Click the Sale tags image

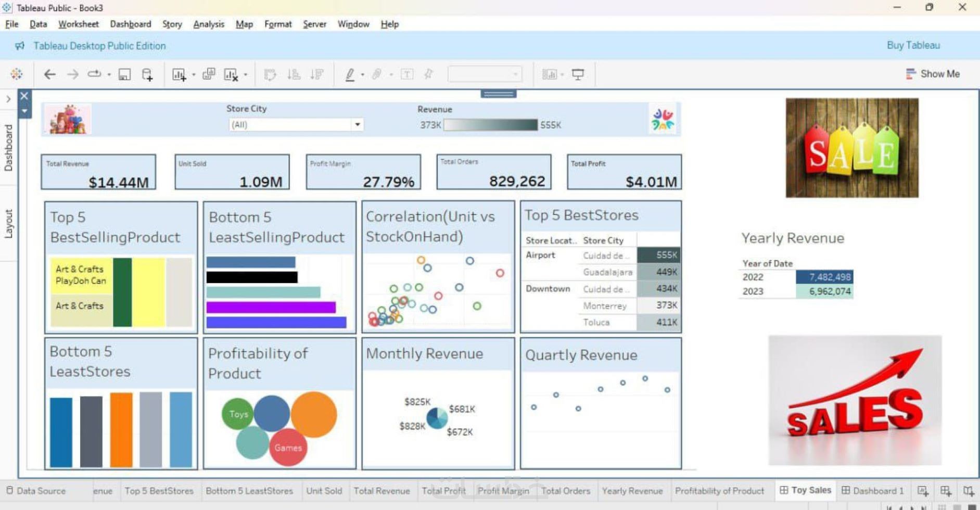pyautogui.click(x=852, y=148)
